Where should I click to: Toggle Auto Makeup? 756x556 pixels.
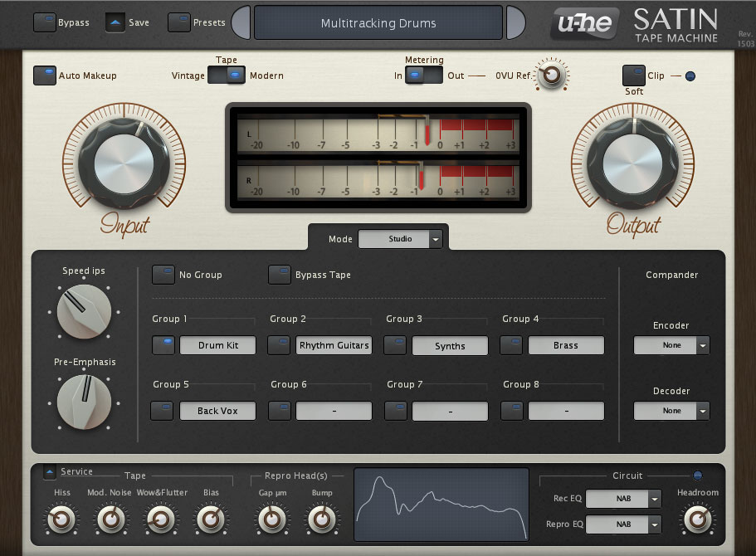click(45, 76)
